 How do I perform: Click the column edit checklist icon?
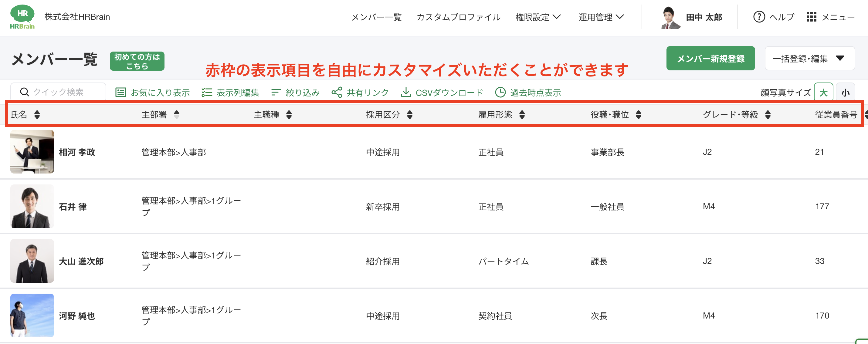[x=207, y=92]
